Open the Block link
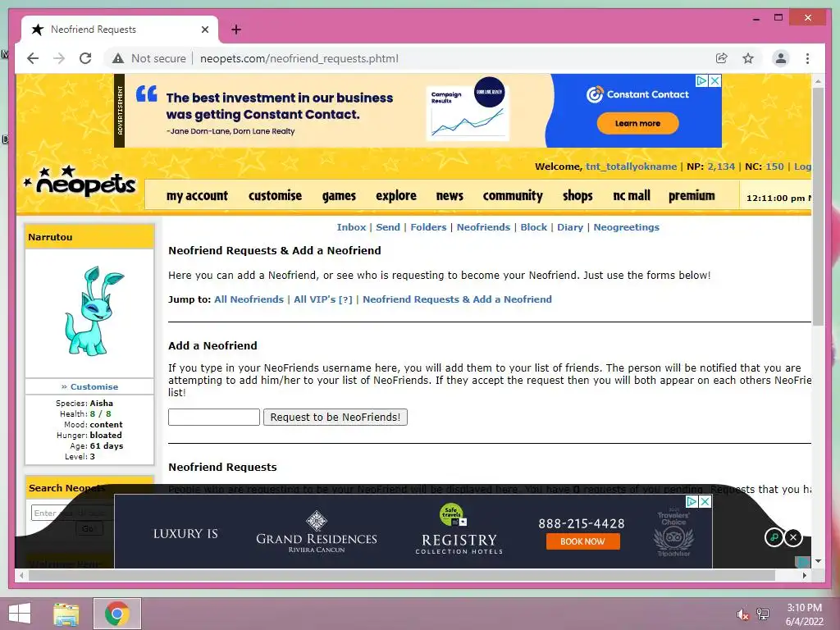 point(533,227)
